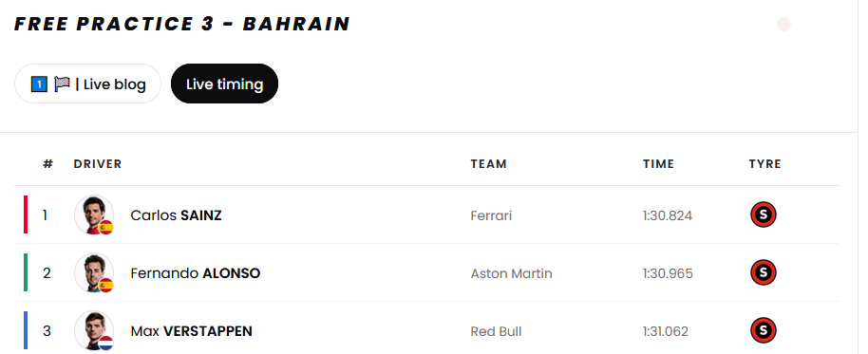Click soft tyre icon in Alonso row

point(764,272)
